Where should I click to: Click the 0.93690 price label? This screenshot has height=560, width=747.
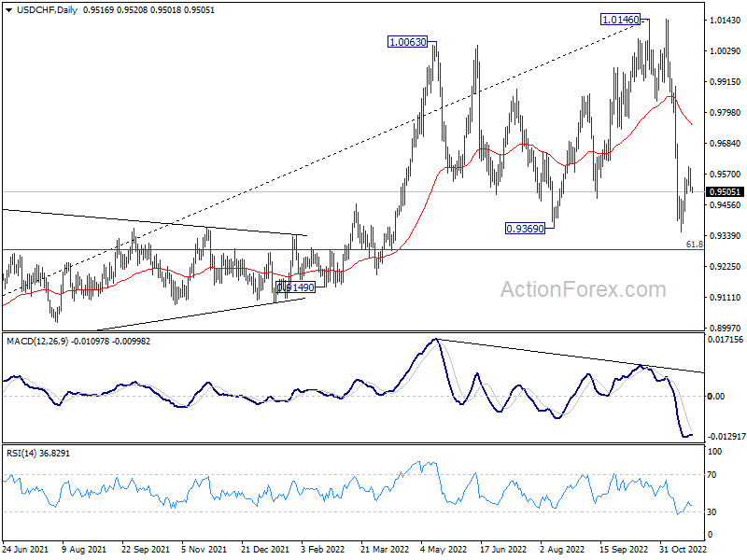525,229
